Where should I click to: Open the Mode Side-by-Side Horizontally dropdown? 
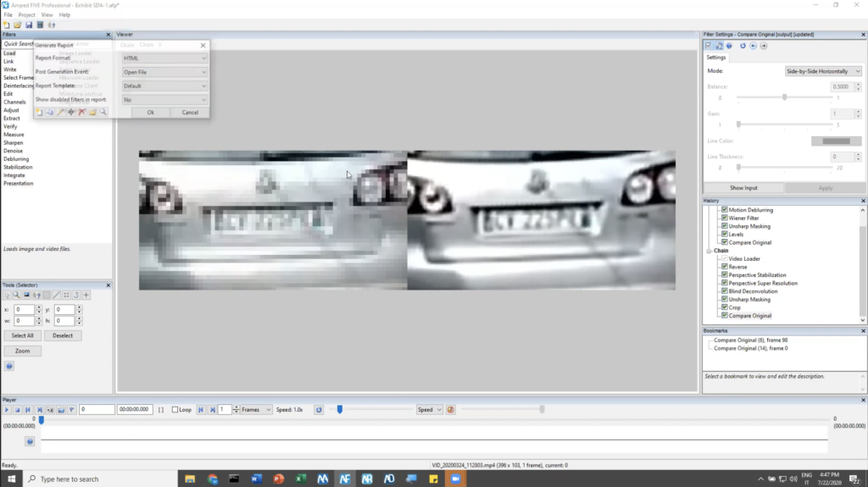pos(823,71)
